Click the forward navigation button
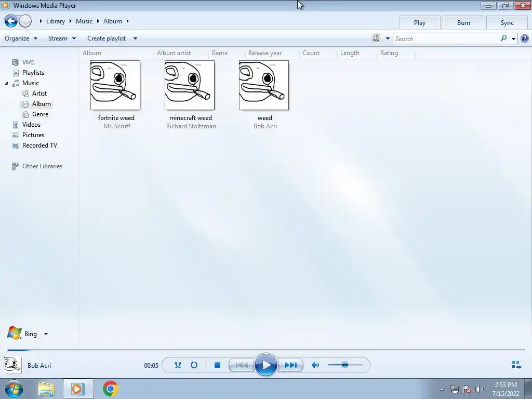This screenshot has height=399, width=532. click(x=25, y=21)
